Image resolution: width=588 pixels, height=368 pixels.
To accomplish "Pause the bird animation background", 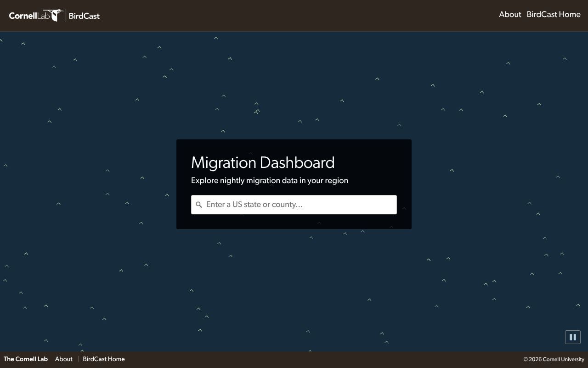I will pyautogui.click(x=573, y=337).
